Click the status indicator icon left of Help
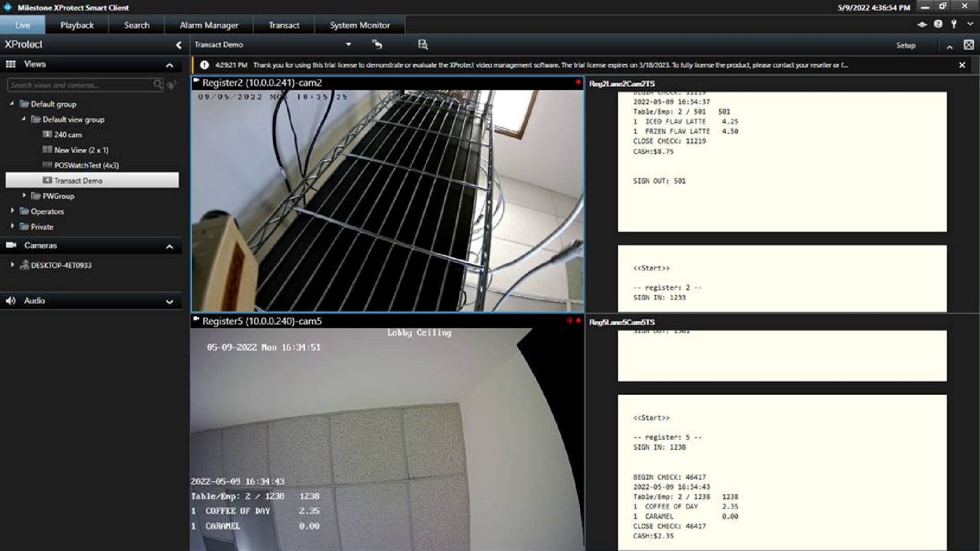The image size is (980, 551). (x=922, y=24)
